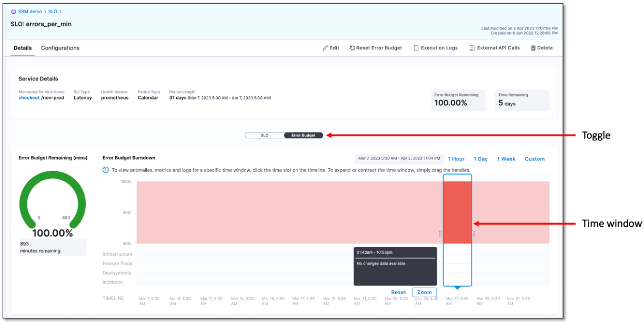The height and width of the screenshot is (324, 644).
Task: Click the Harness logo in the breadcrumb
Action: click(x=14, y=11)
